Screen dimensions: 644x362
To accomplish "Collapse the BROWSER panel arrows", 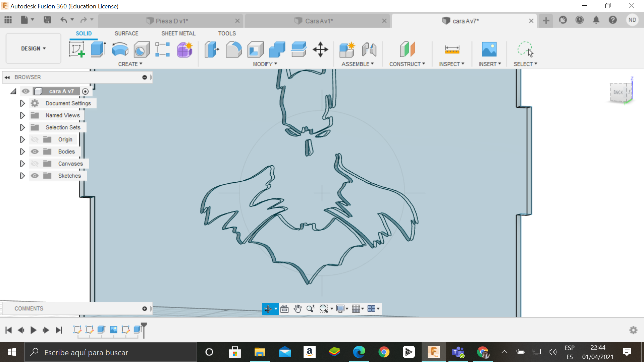I will (7, 77).
